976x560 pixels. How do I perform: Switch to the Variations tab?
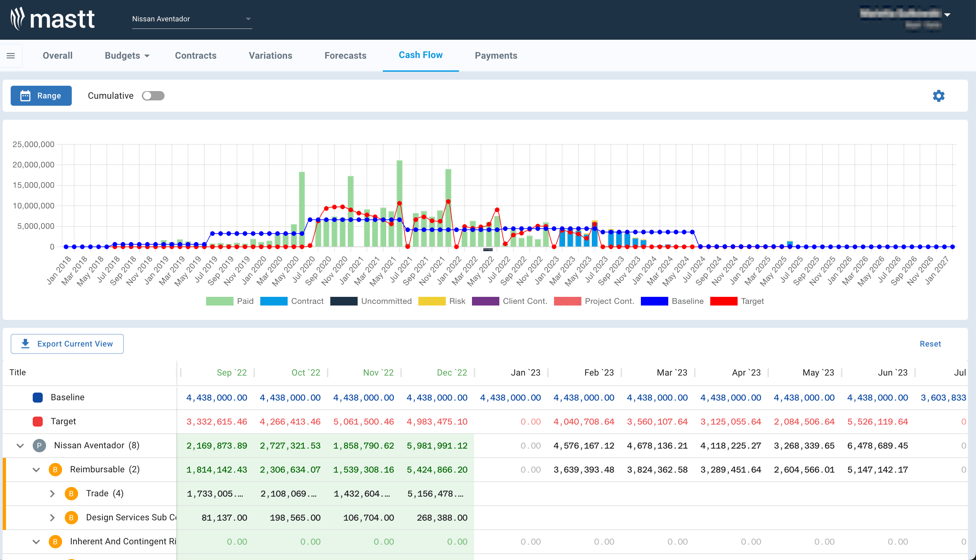click(x=271, y=56)
